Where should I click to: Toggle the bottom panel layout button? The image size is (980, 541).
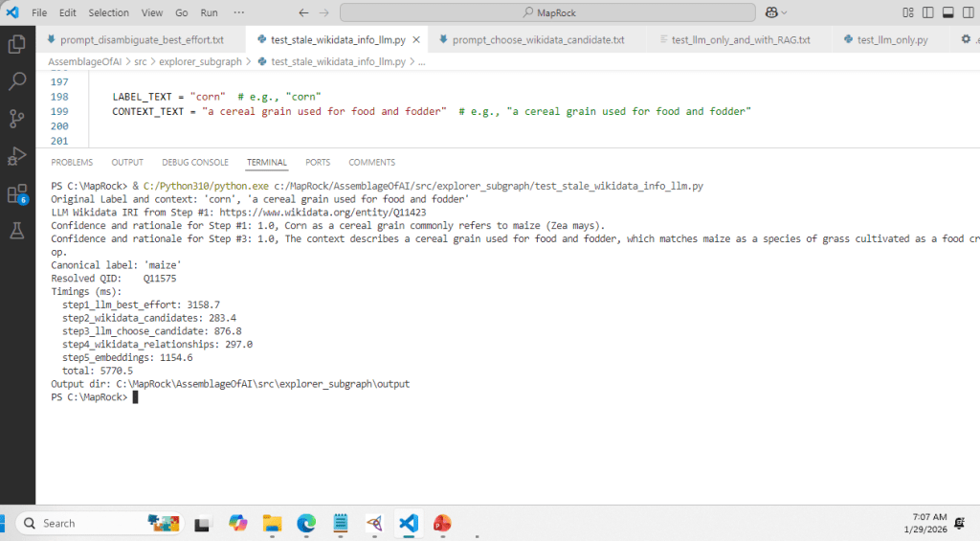(x=947, y=12)
